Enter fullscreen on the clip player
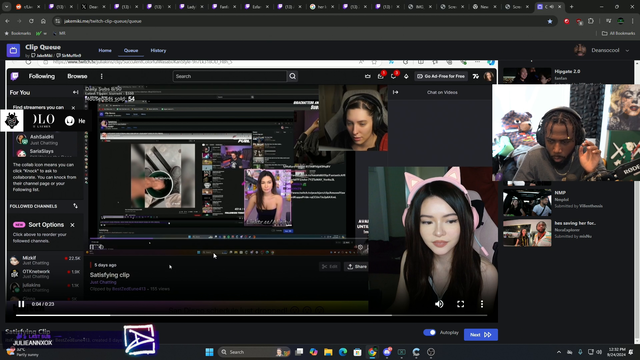This screenshot has width=640, height=360. coord(460,304)
